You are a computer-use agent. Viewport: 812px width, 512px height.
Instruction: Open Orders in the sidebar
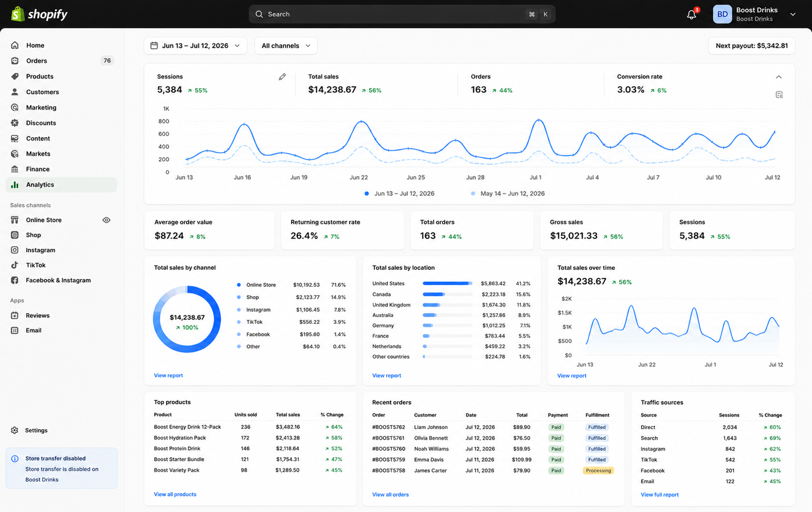pyautogui.click(x=61, y=61)
